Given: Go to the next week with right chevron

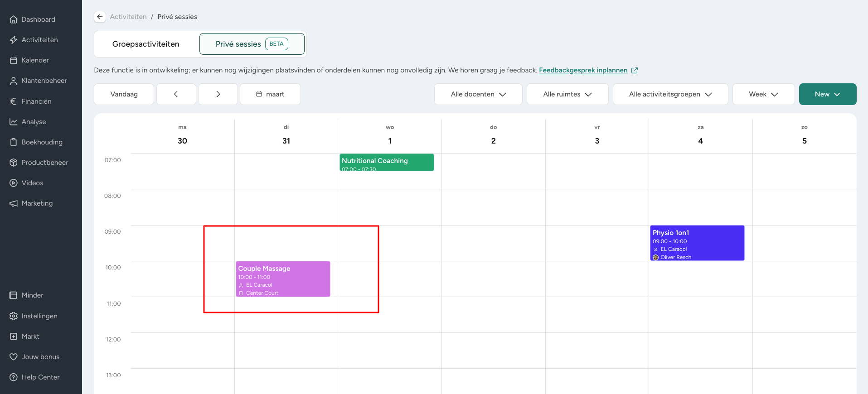Looking at the screenshot, I should click(218, 94).
